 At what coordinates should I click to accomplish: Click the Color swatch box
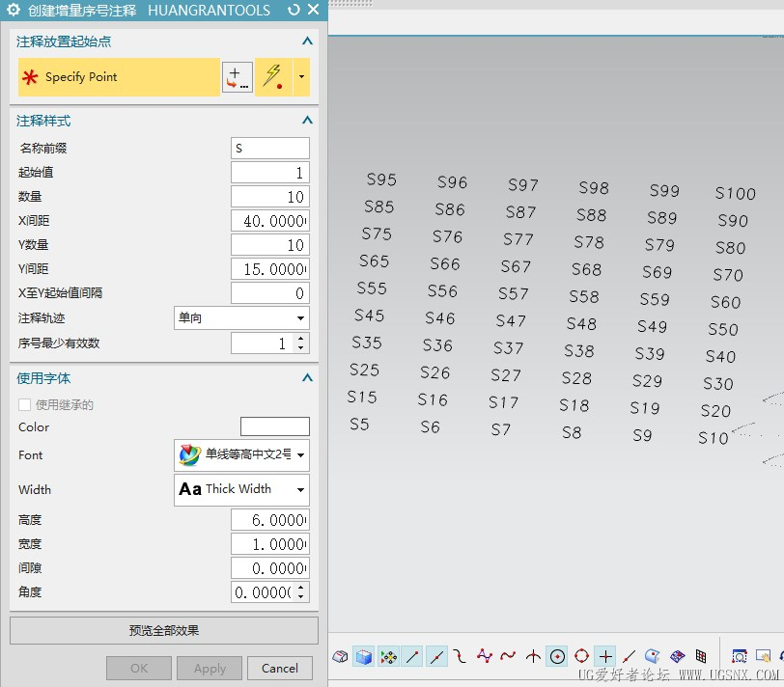pos(274,426)
